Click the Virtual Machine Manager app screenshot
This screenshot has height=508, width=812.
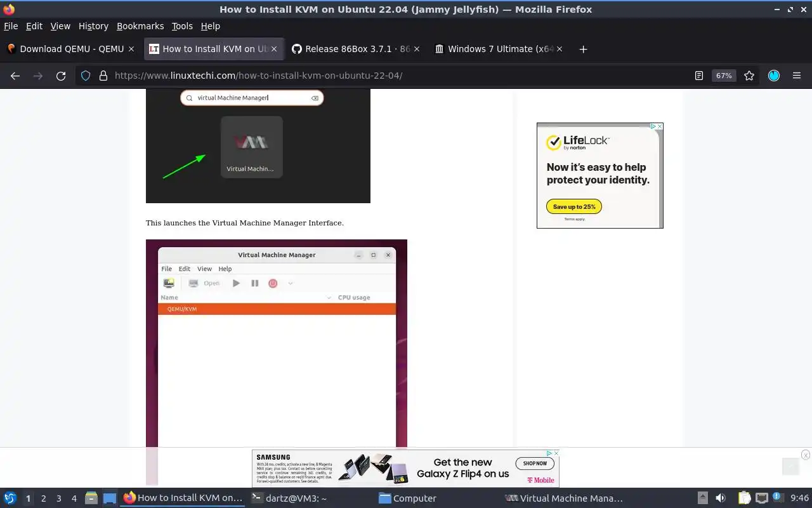[258, 145]
